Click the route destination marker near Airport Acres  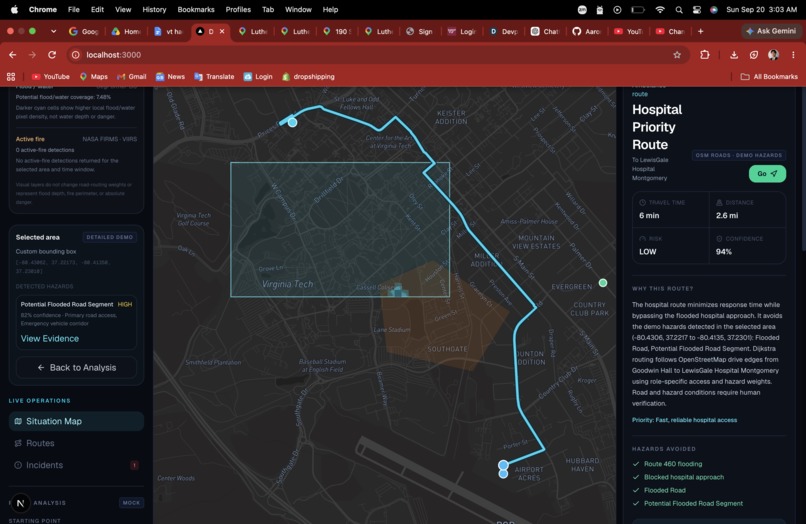coord(503,465)
